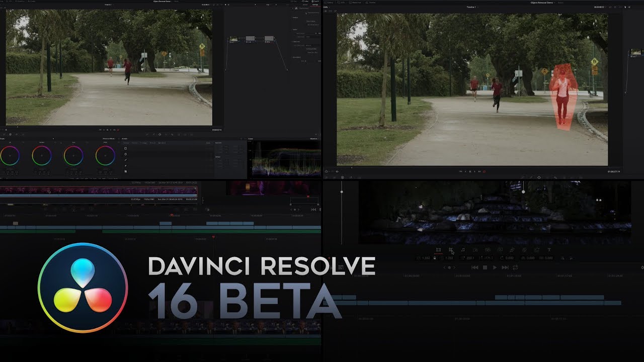Select the Crop tool icon beside Transform
The width and height of the screenshot is (644, 362).
pos(451,250)
